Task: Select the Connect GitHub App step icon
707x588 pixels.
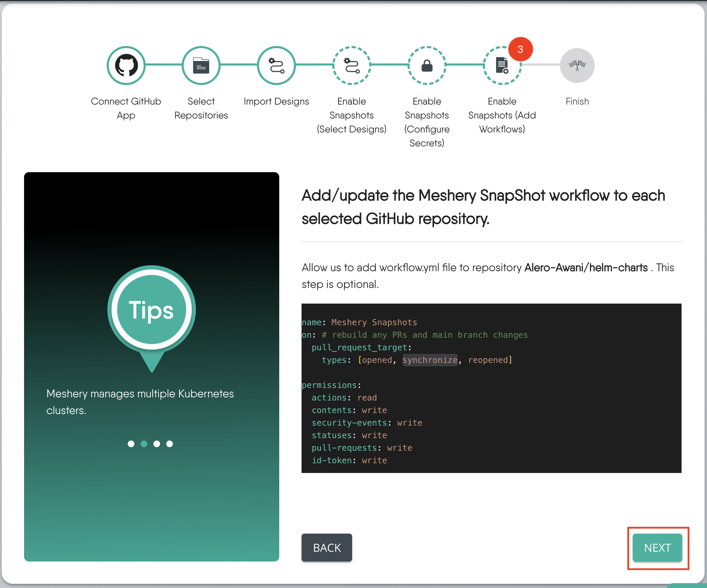Action: (x=126, y=66)
